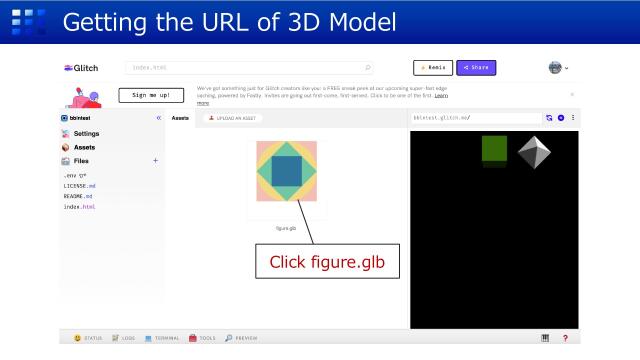Click the gray octahedron in preview
640x360 pixels.
[x=534, y=152]
